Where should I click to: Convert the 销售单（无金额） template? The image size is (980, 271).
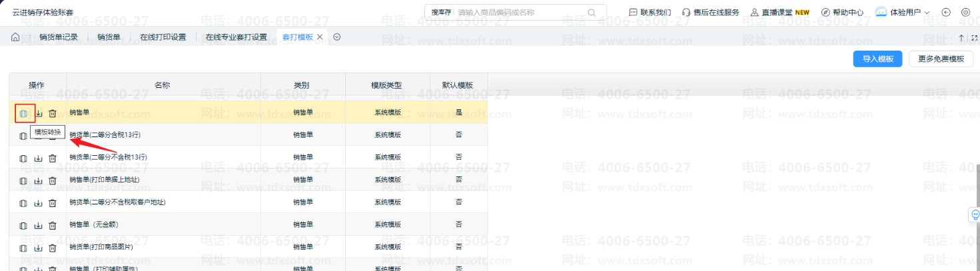[x=23, y=226]
